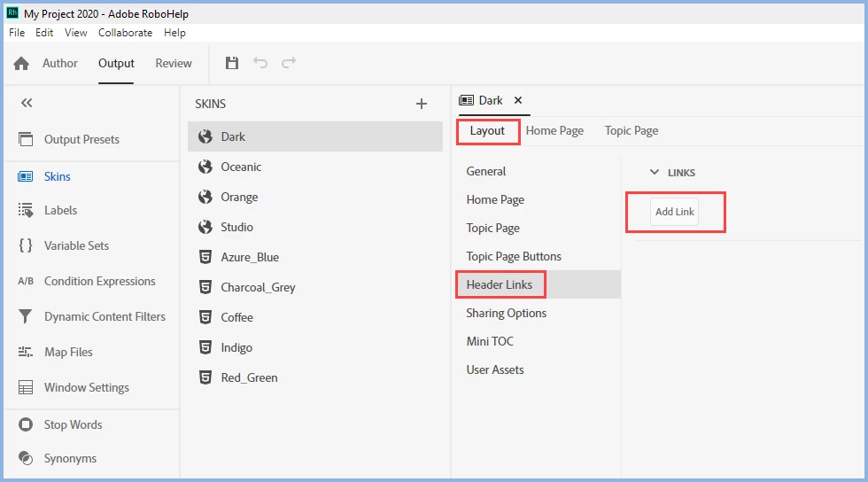Select the General layout section

[486, 171]
